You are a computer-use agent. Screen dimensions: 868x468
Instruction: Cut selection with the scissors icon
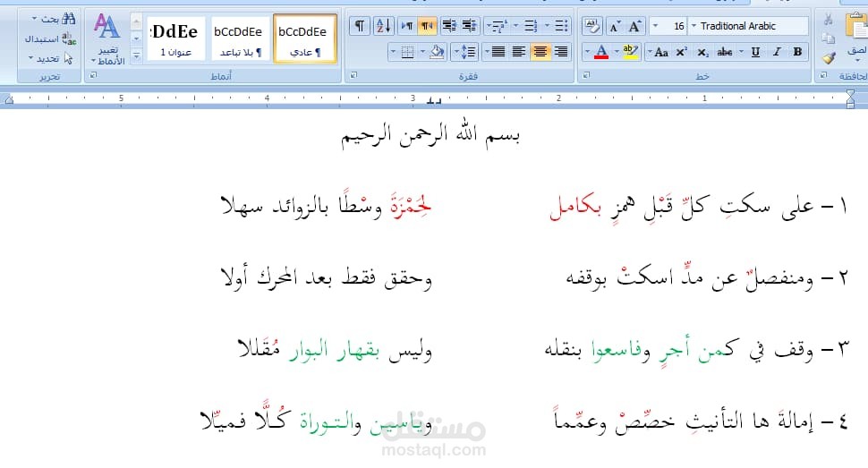tap(828, 20)
